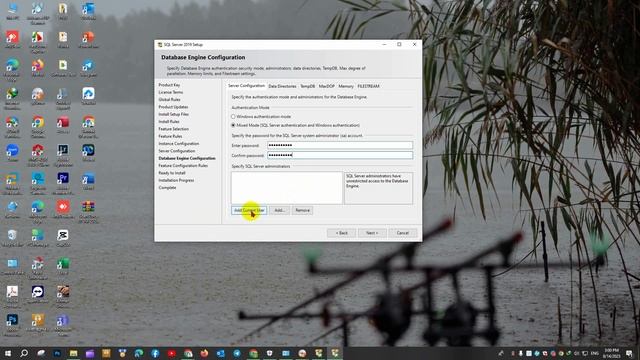Click the Product Key step in the sidebar

coord(169,85)
